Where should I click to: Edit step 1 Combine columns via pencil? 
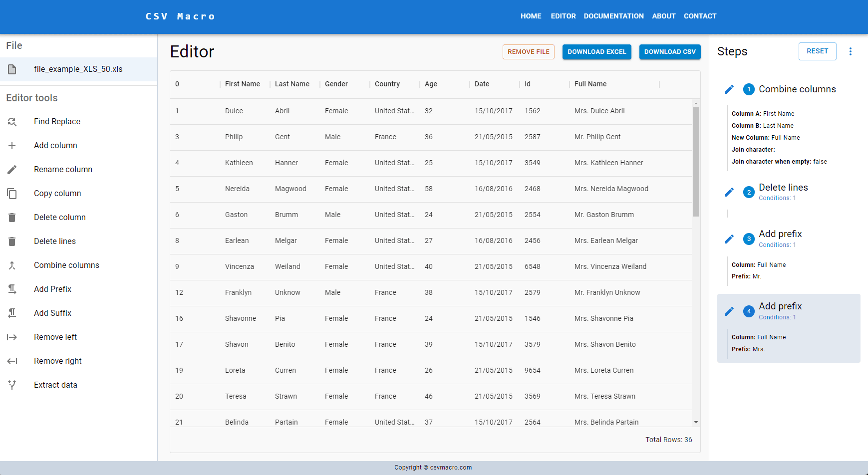click(x=729, y=89)
